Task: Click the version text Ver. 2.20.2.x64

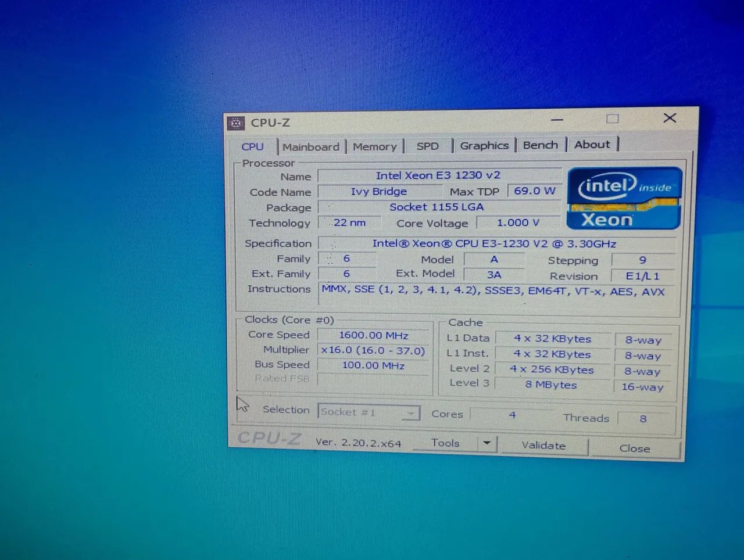Action: (x=359, y=443)
